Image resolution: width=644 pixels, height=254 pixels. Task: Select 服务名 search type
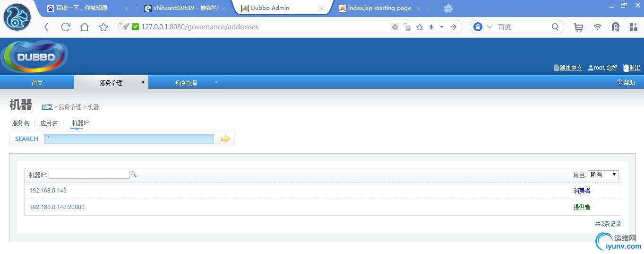(x=21, y=123)
